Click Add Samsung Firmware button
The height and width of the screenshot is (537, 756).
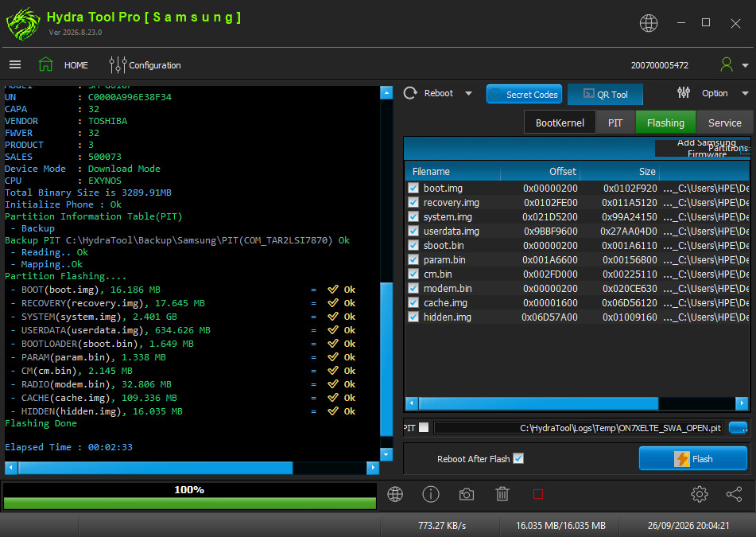pyautogui.click(x=702, y=148)
